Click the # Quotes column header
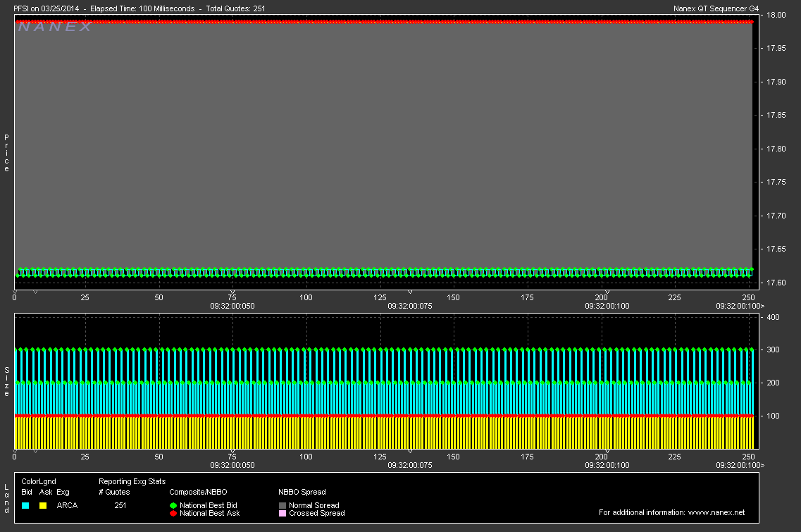Image resolution: width=801 pixels, height=532 pixels. pos(114,492)
